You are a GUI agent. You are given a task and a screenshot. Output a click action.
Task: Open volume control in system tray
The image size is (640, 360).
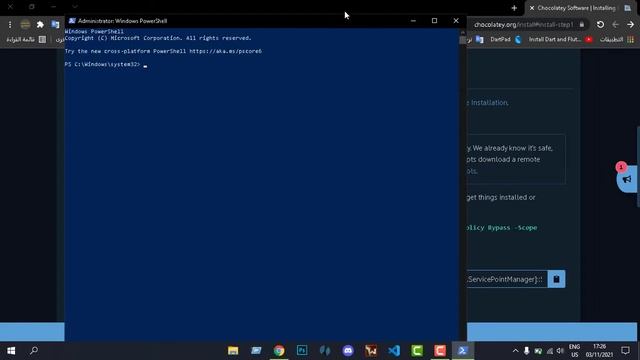pos(560,351)
